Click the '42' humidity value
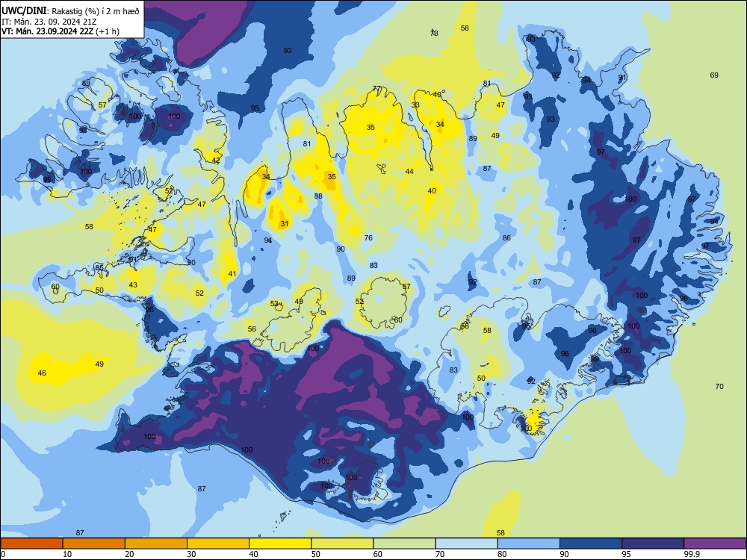 [x=217, y=160]
